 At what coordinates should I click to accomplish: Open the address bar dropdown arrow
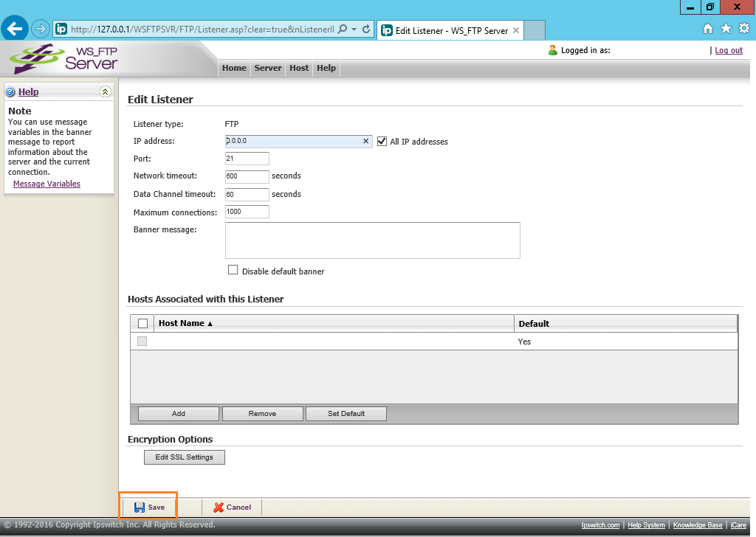click(x=354, y=30)
